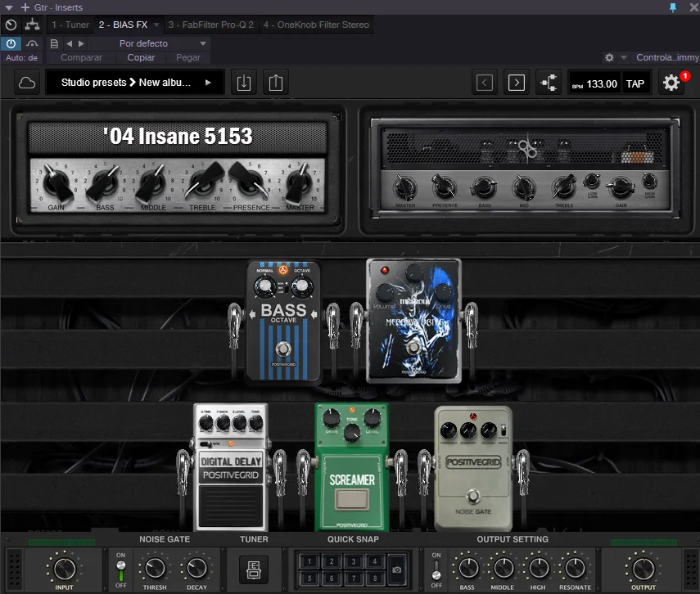Image resolution: width=700 pixels, height=594 pixels.
Task: Switch to FabFilter Pro-Q 2 tab
Action: pyautogui.click(x=210, y=25)
